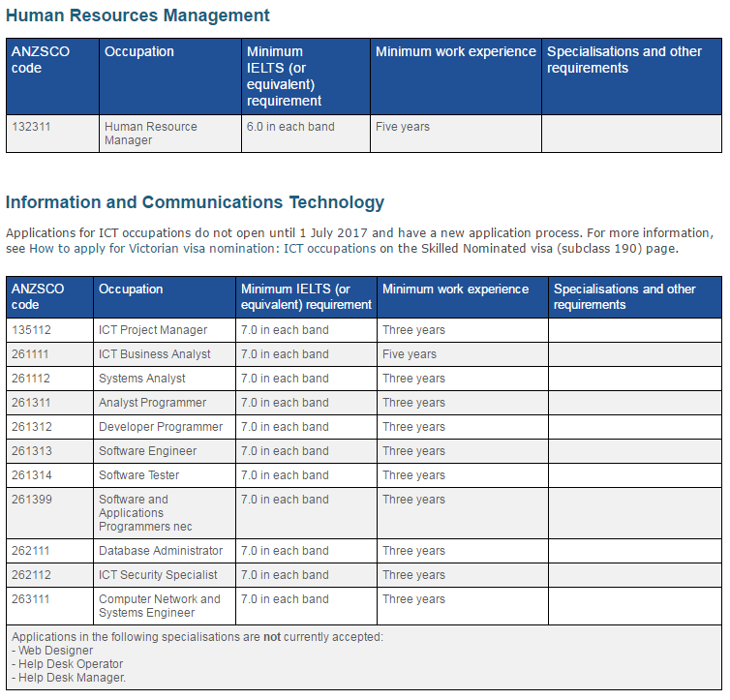
Task: Select the ICT Business Analyst occupation
Action: [x=155, y=354]
